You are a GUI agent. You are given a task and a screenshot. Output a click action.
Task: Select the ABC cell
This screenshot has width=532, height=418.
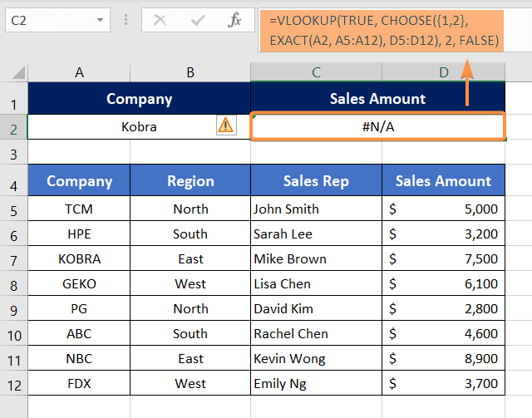click(79, 333)
